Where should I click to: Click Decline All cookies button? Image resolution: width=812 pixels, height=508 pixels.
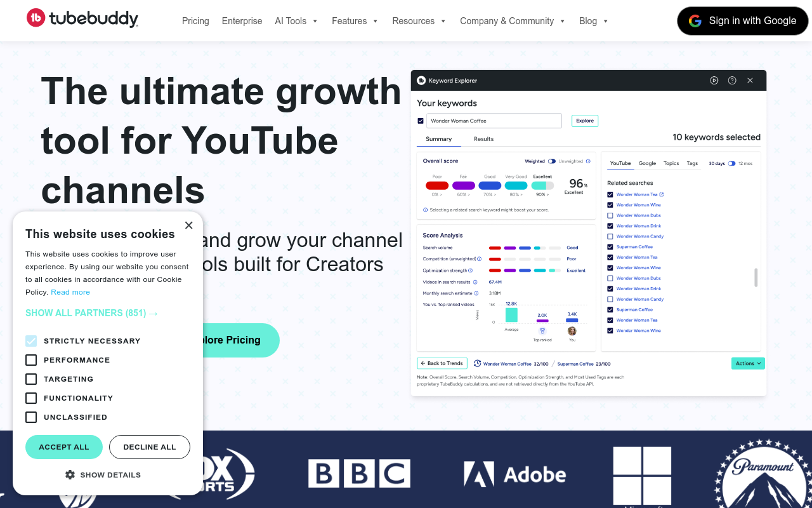point(150,447)
